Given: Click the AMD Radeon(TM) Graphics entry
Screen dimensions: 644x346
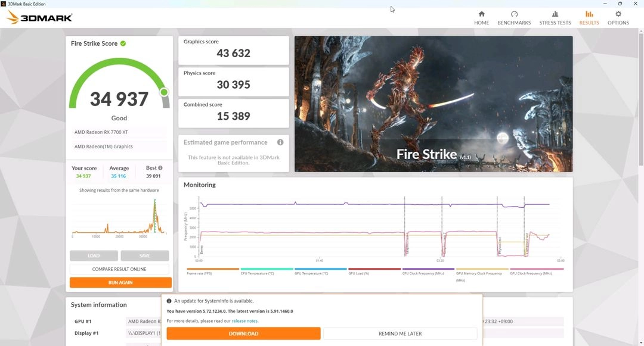Looking at the screenshot, I should [x=119, y=146].
